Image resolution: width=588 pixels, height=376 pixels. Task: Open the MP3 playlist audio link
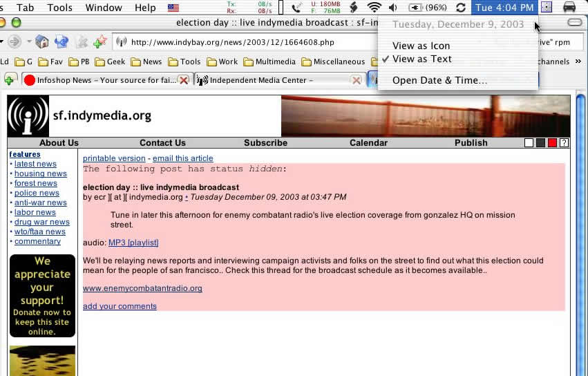(133, 243)
